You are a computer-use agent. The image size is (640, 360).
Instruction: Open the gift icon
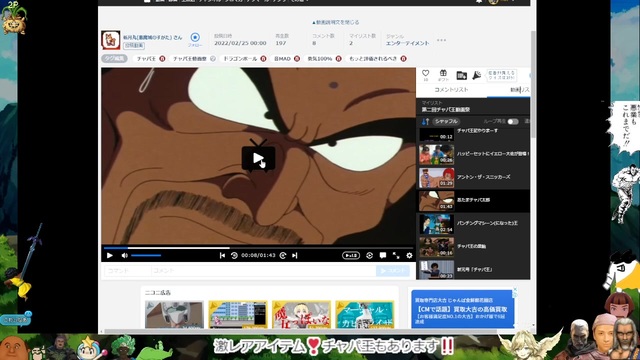(x=443, y=73)
